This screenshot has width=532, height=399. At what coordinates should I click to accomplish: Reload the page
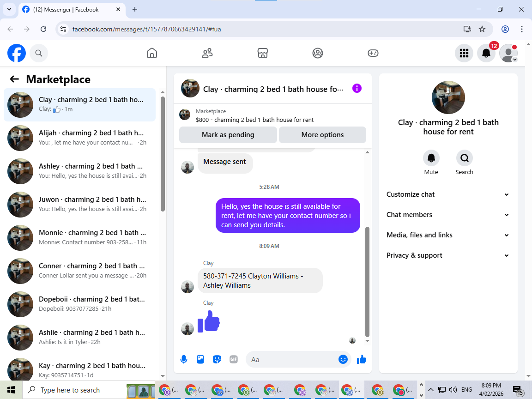pyautogui.click(x=43, y=29)
